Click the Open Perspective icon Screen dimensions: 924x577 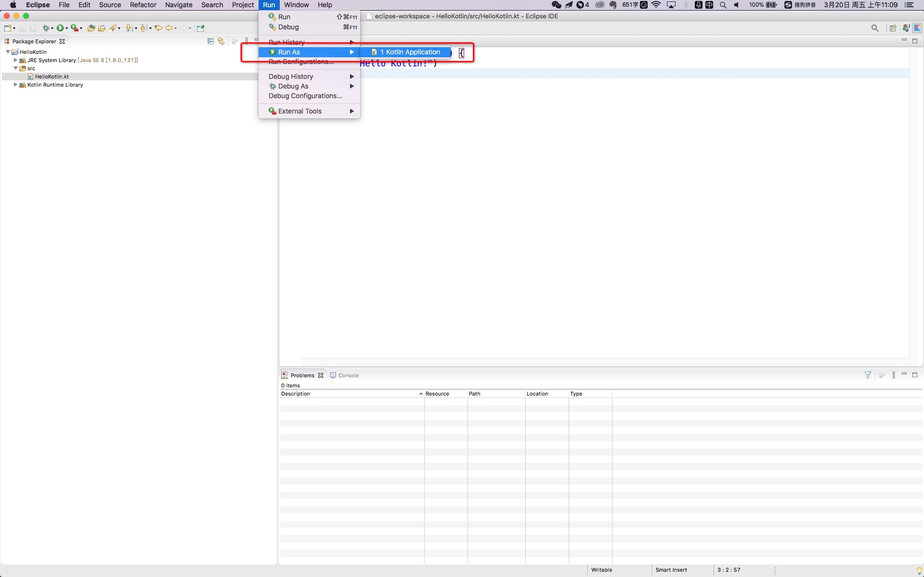[893, 28]
